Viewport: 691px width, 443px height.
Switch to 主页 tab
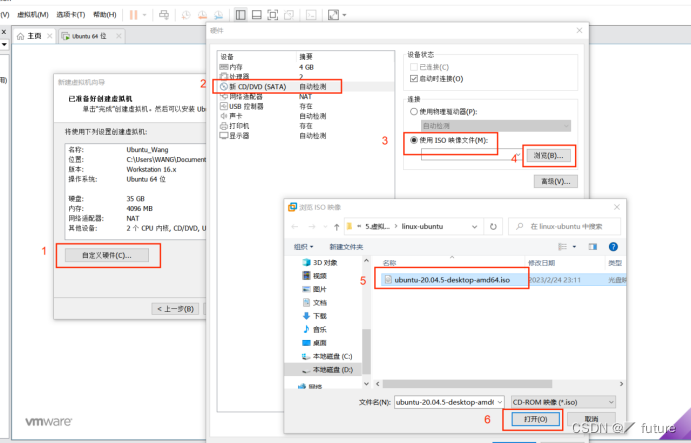(33, 36)
